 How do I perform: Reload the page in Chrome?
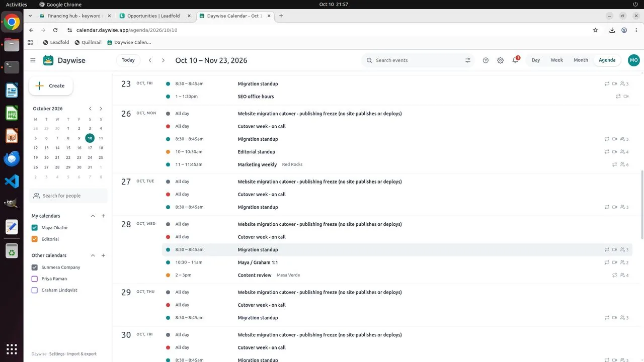(55, 30)
